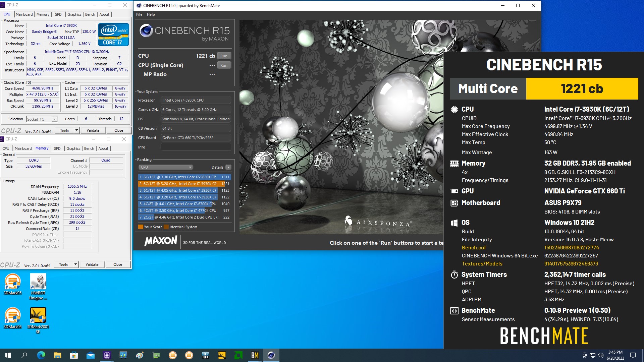Image resolution: width=644 pixels, height=362 pixels.
Task: Click the brown Identical System legend swatch
Action: (x=166, y=227)
